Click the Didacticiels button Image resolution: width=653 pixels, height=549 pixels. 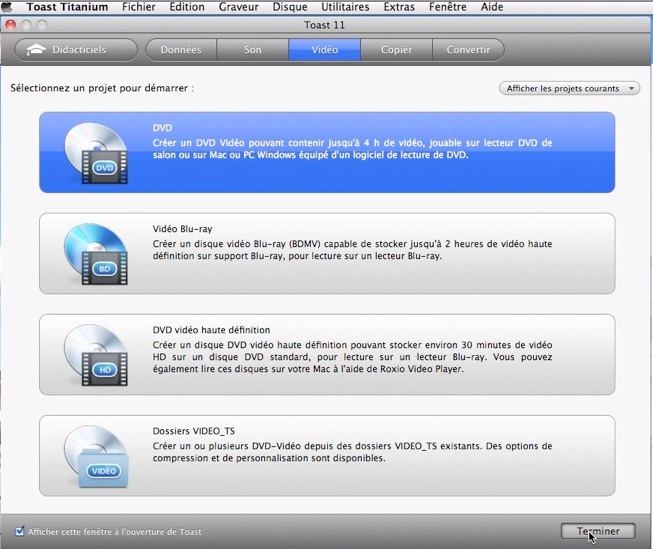[x=76, y=50]
